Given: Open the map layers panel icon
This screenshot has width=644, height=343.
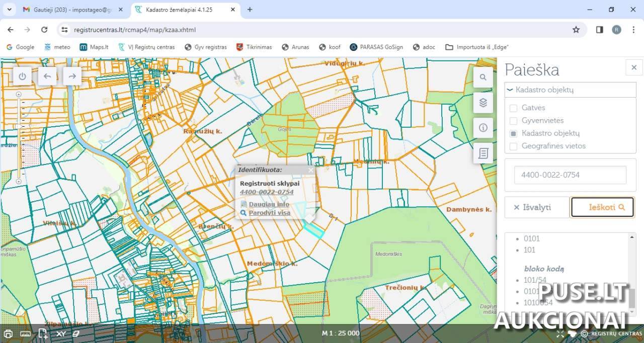Looking at the screenshot, I should coord(483,103).
